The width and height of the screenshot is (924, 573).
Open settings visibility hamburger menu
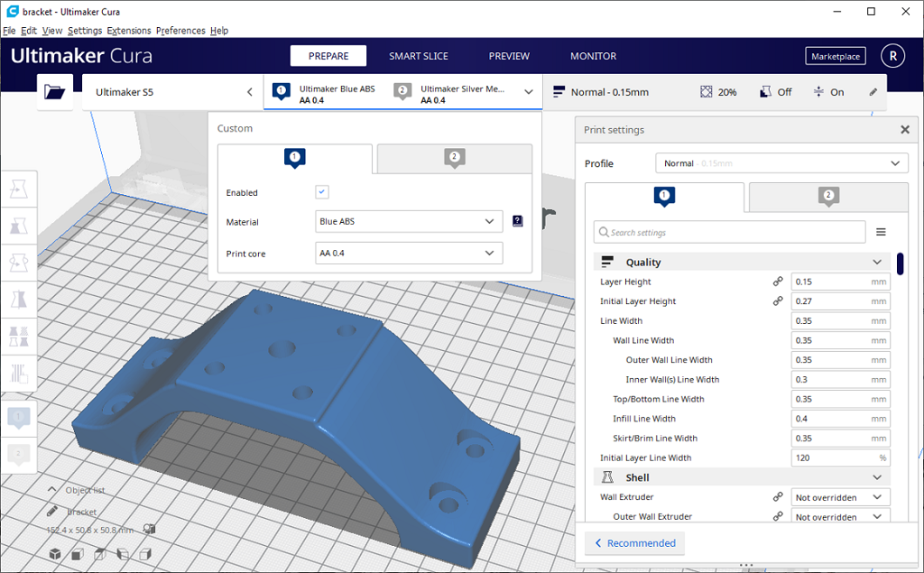pos(881,233)
